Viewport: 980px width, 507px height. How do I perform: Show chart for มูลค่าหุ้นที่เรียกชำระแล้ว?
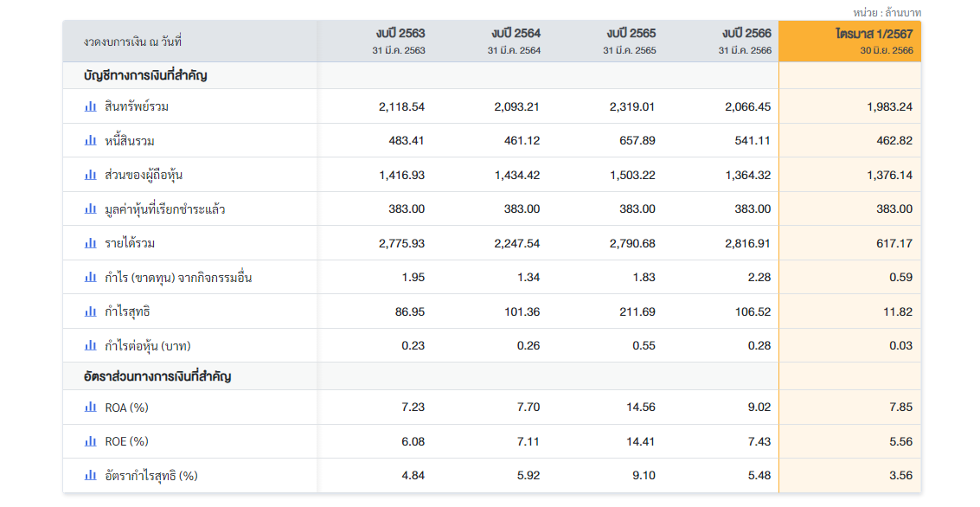91,209
